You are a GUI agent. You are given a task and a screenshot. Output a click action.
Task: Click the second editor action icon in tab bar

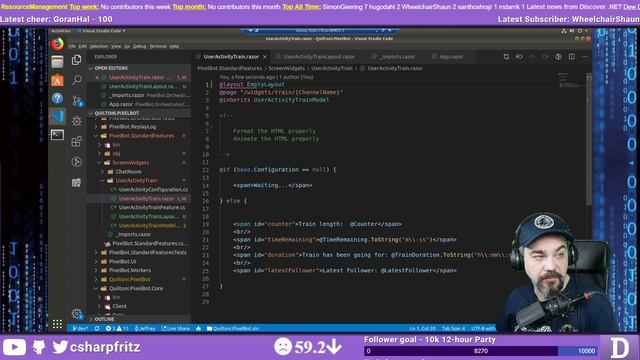tap(519, 57)
